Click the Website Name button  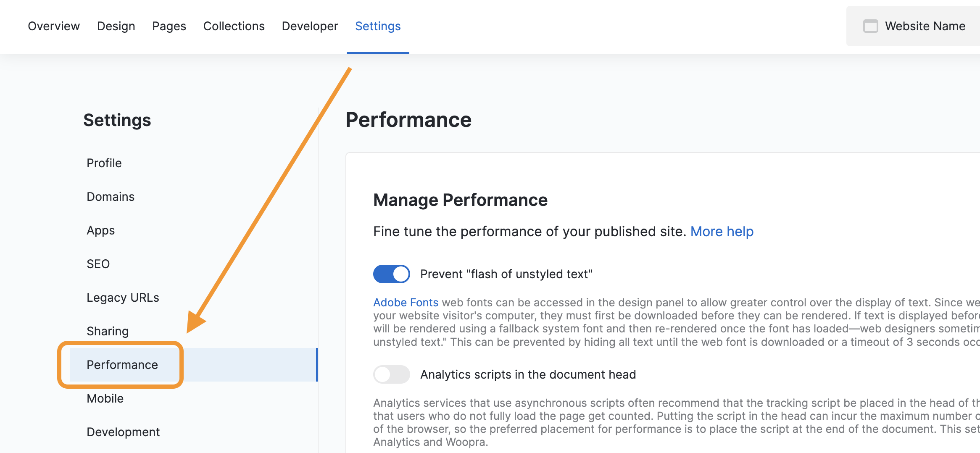point(925,26)
